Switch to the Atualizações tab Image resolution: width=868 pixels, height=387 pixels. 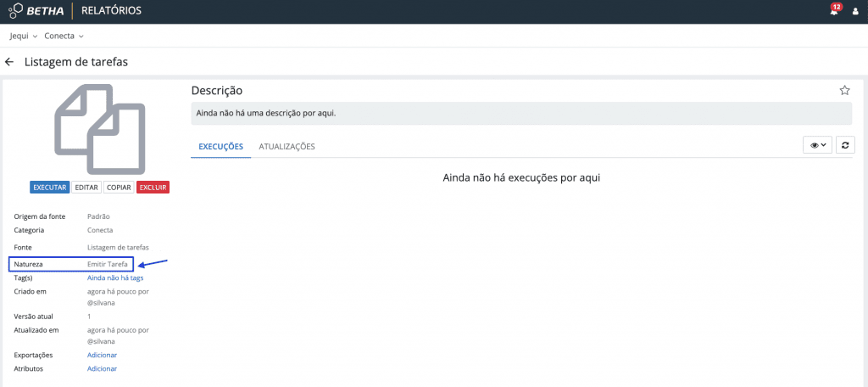[x=287, y=147]
